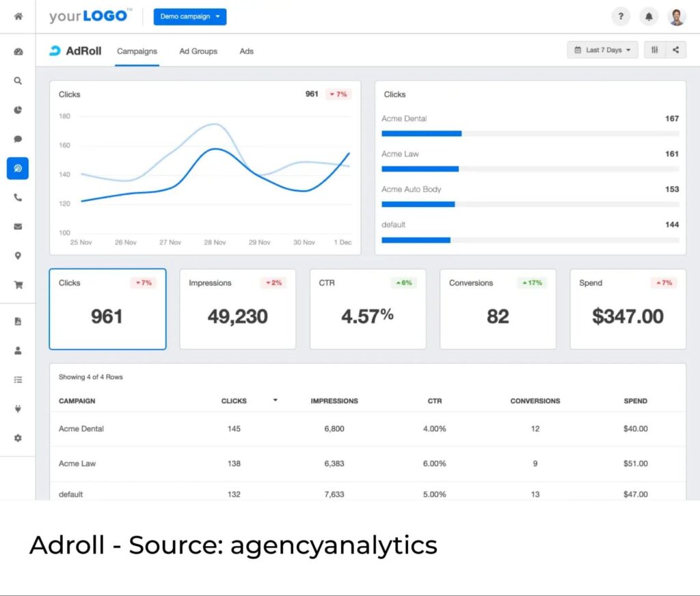700x596 pixels.
Task: Open the speech bubble icon in the sidebar
Action: point(18,139)
